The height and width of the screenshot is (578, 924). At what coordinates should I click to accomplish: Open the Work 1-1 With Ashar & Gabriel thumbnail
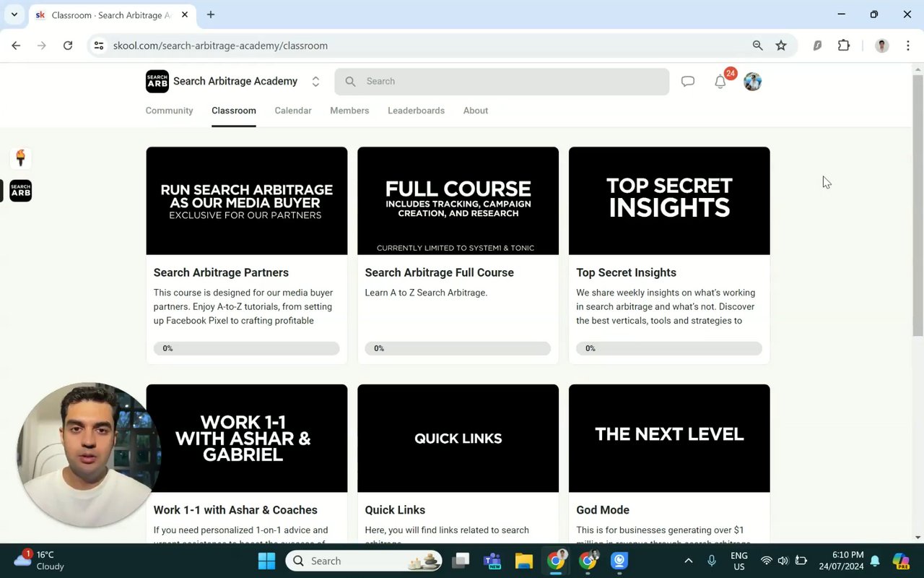pos(247,439)
